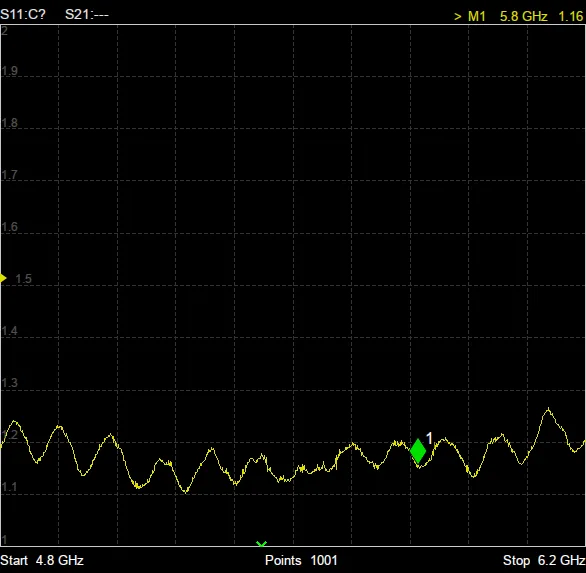The height and width of the screenshot is (573, 586).
Task: Click the marker number 1 label
Action: coord(429,438)
